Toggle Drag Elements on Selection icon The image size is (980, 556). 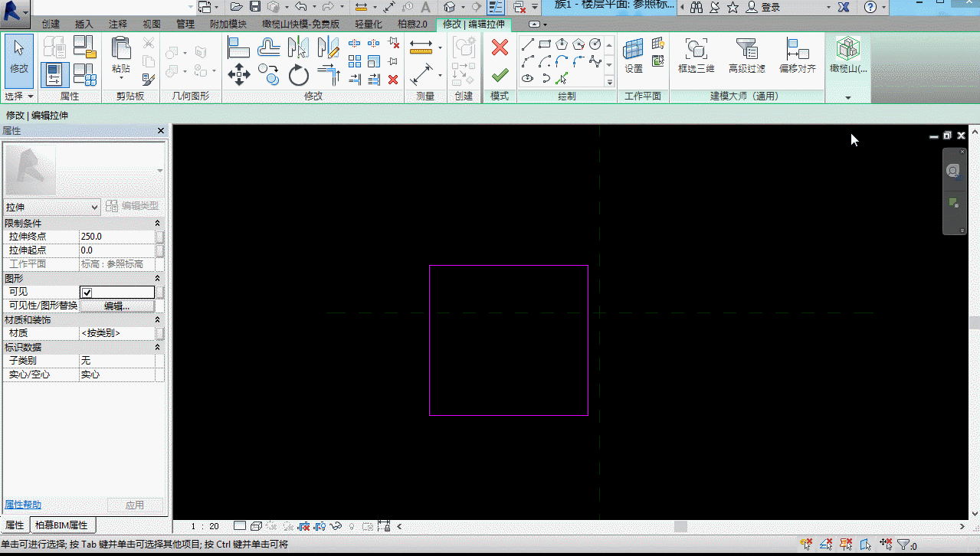coord(887,544)
